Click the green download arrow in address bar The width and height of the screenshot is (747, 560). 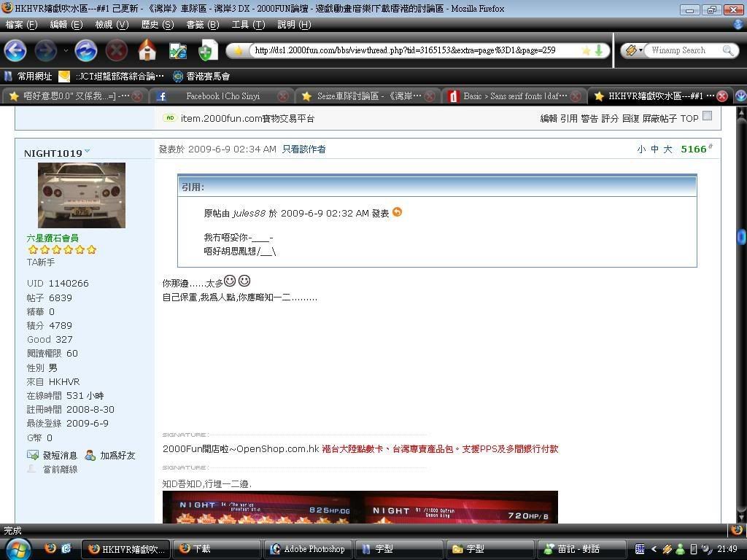(x=599, y=50)
